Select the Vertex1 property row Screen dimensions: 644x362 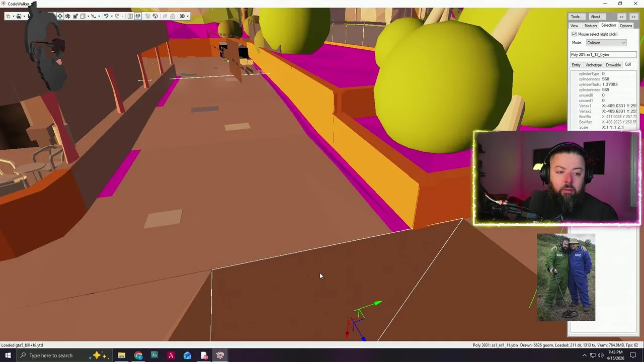(x=604, y=106)
